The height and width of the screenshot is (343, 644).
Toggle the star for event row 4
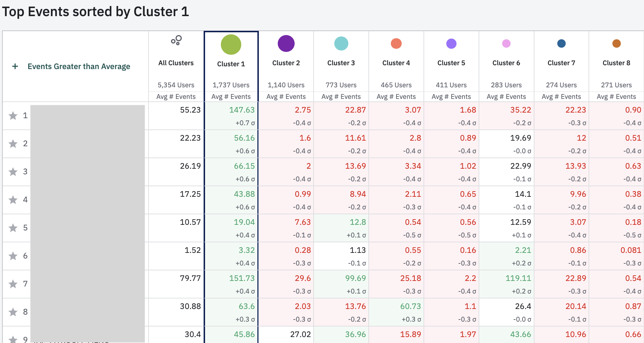coord(13,200)
